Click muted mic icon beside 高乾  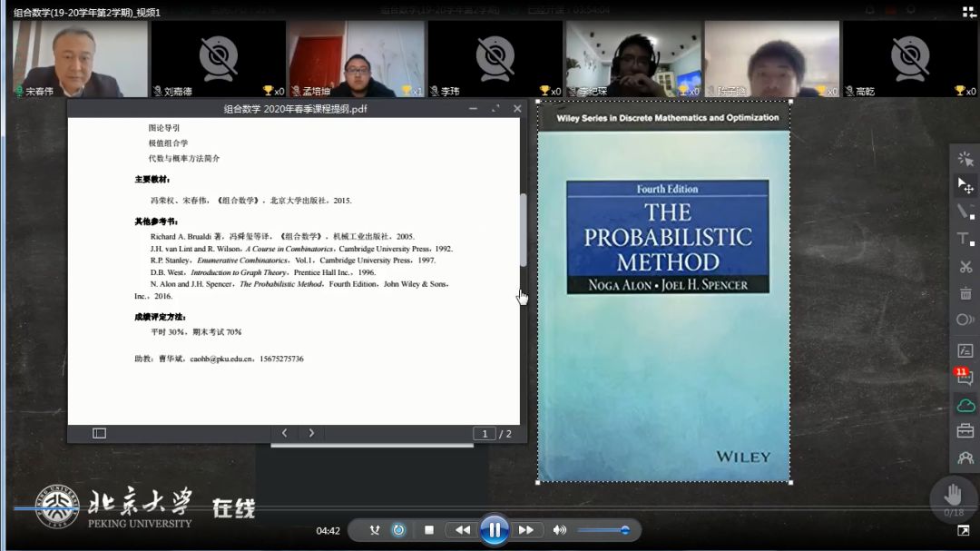coord(849,92)
